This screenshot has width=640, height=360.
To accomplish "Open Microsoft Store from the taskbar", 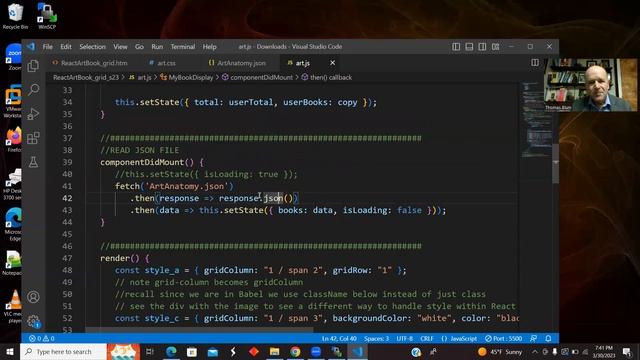I will 191,351.
